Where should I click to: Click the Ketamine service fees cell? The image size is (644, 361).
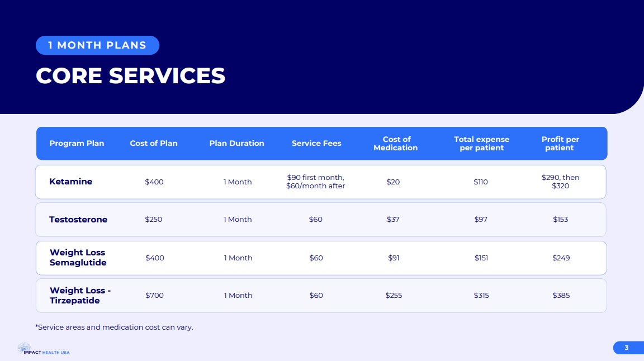tap(316, 182)
